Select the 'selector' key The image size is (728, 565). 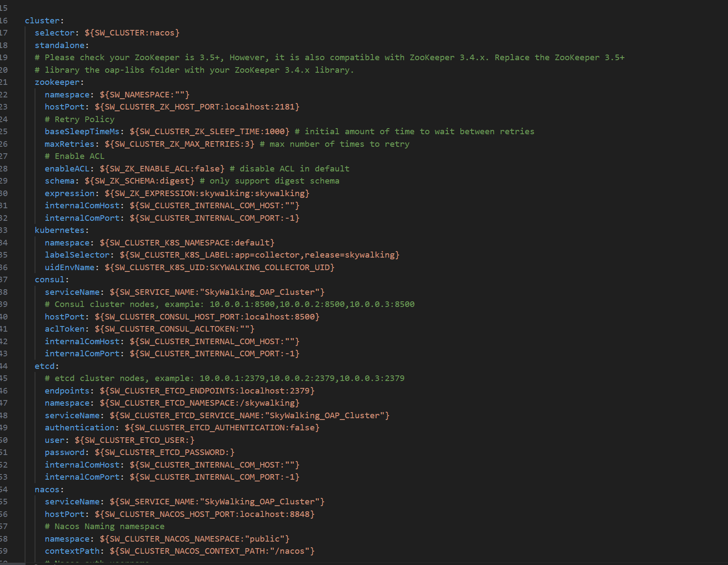coord(55,33)
